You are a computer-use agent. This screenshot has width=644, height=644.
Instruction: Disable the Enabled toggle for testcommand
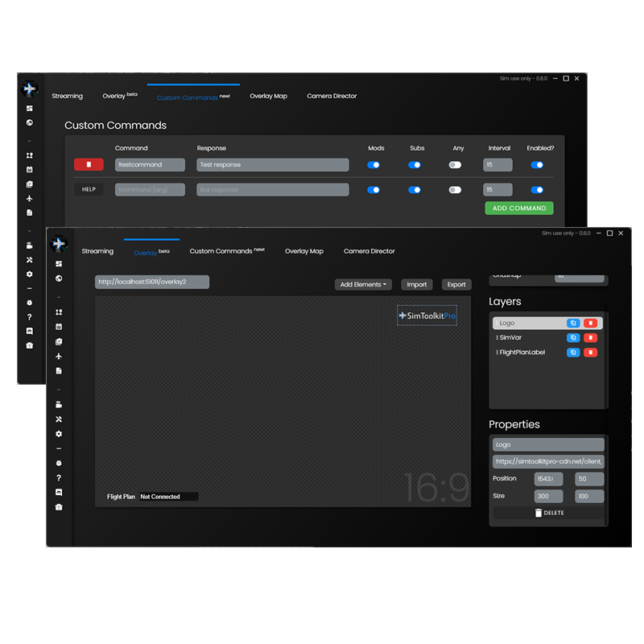click(537, 164)
